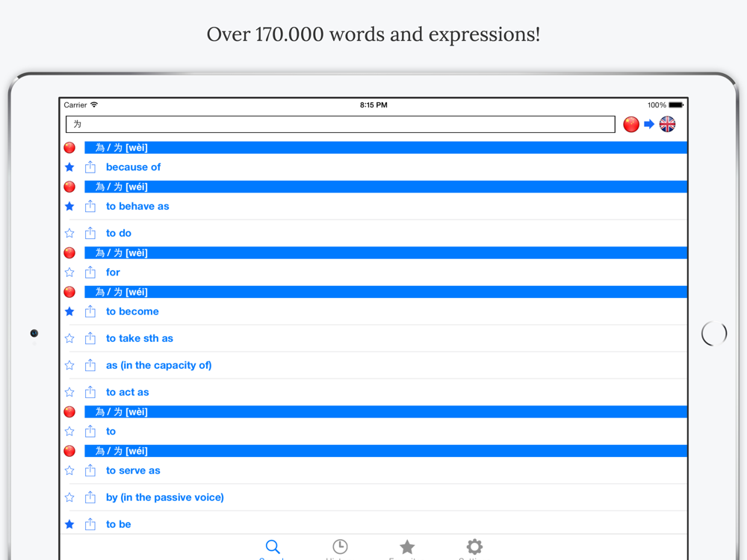This screenshot has width=747, height=560.
Task: Select the 'to serve as' translation
Action: pos(133,470)
